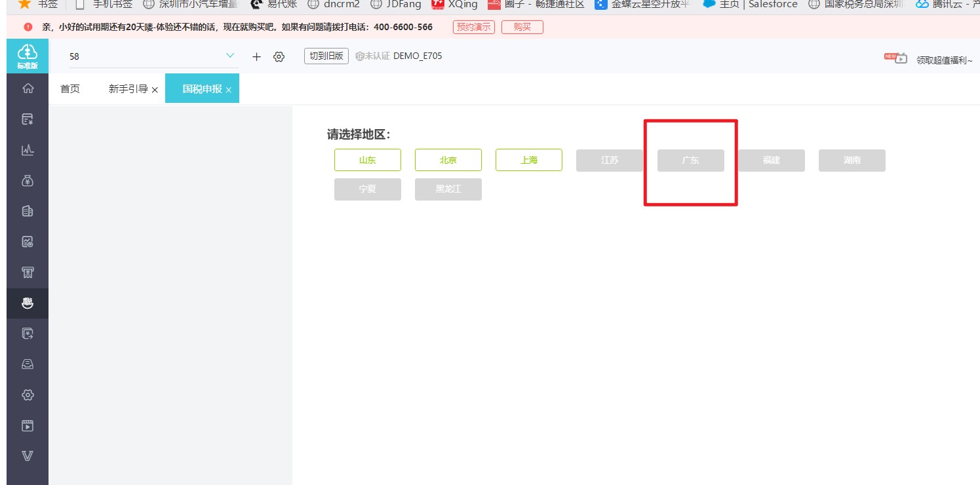Click the red warning icon in trial banner
The image size is (980, 485).
tap(28, 28)
